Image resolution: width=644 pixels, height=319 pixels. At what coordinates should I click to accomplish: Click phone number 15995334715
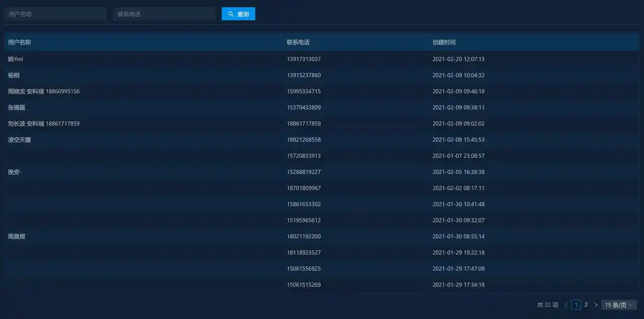pyautogui.click(x=304, y=91)
